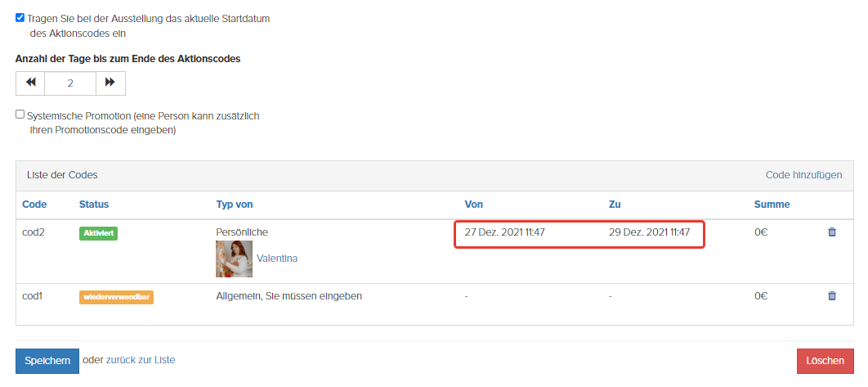868x387 pixels.
Task: Sort by the Von column header
Action: click(474, 205)
